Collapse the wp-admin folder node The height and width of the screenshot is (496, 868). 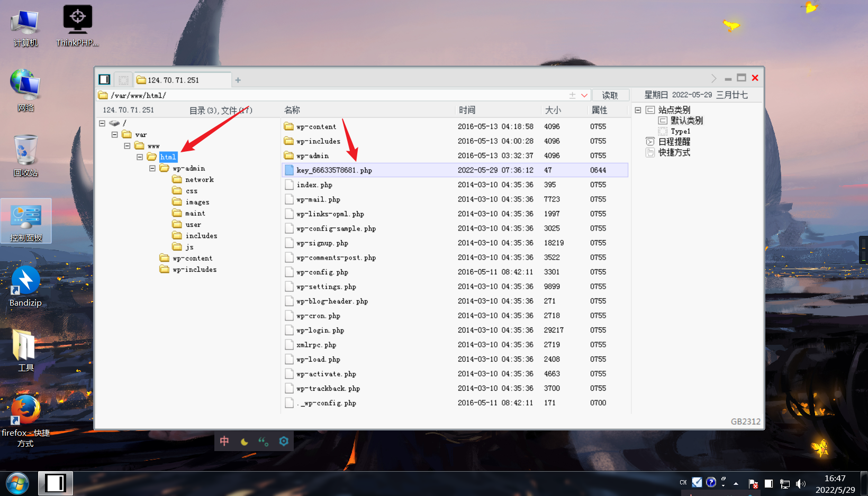pos(152,168)
